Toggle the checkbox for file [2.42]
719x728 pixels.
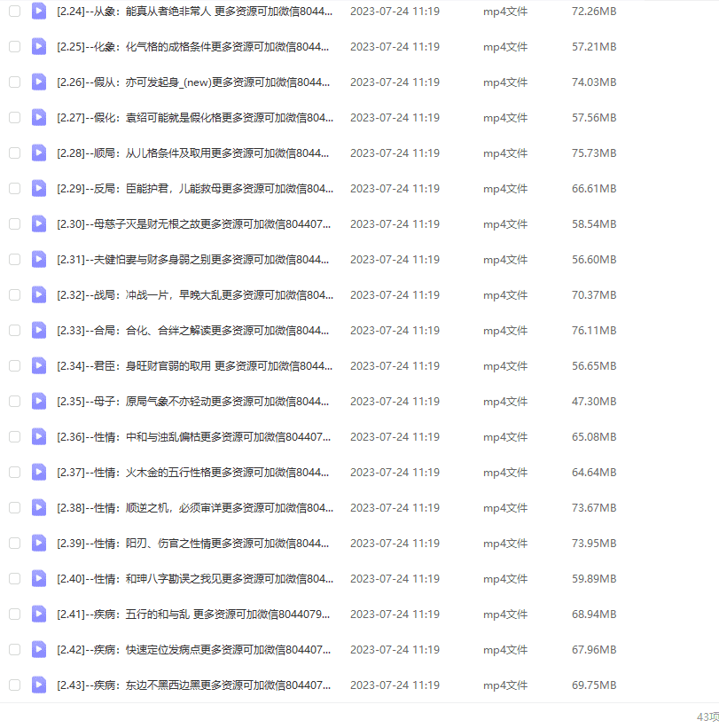(14, 649)
